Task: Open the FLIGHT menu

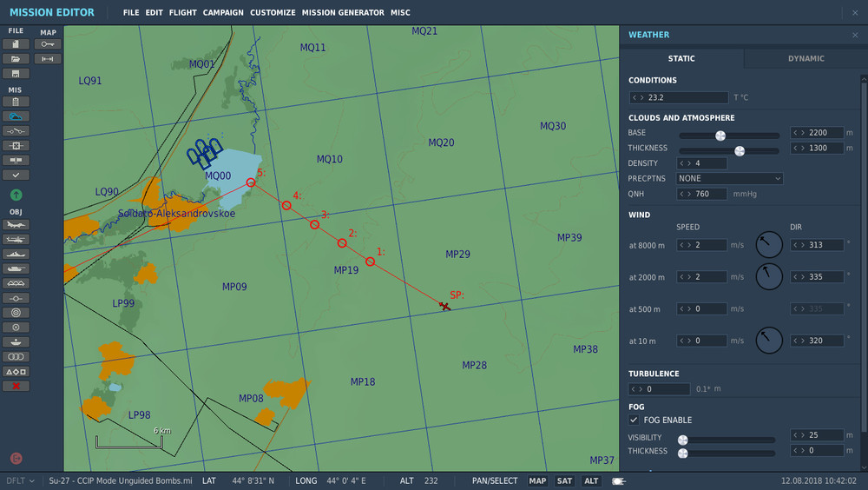Action: (x=182, y=12)
